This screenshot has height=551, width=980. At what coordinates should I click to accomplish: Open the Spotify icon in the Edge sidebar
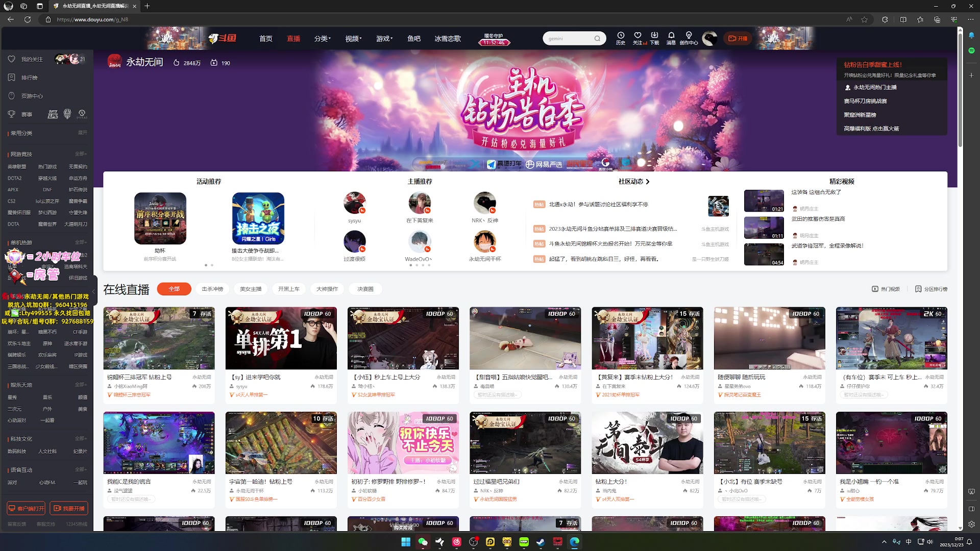coord(971,51)
